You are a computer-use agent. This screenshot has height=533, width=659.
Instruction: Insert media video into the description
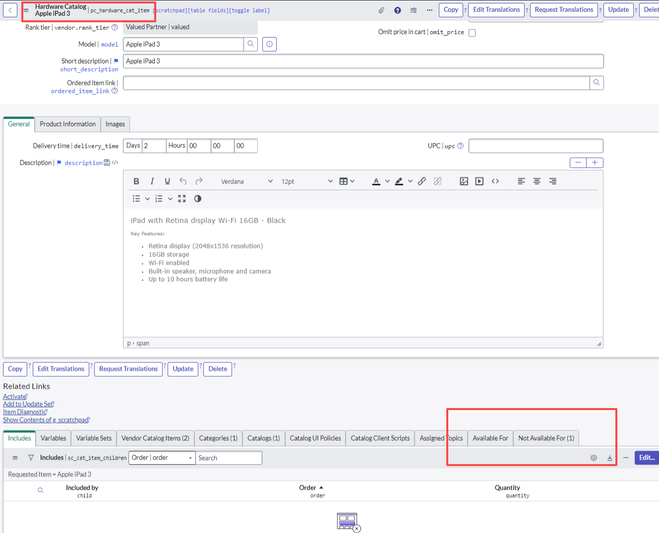(479, 181)
